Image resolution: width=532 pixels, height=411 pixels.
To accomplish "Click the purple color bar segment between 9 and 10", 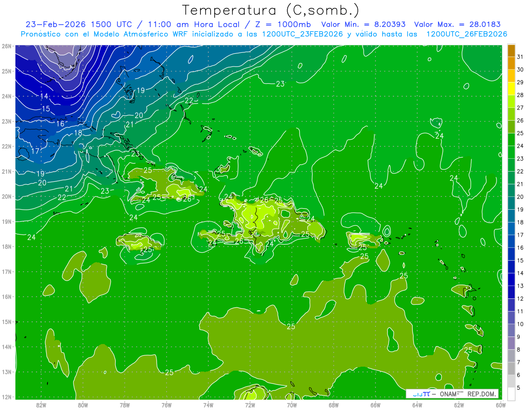I will click(512, 330).
